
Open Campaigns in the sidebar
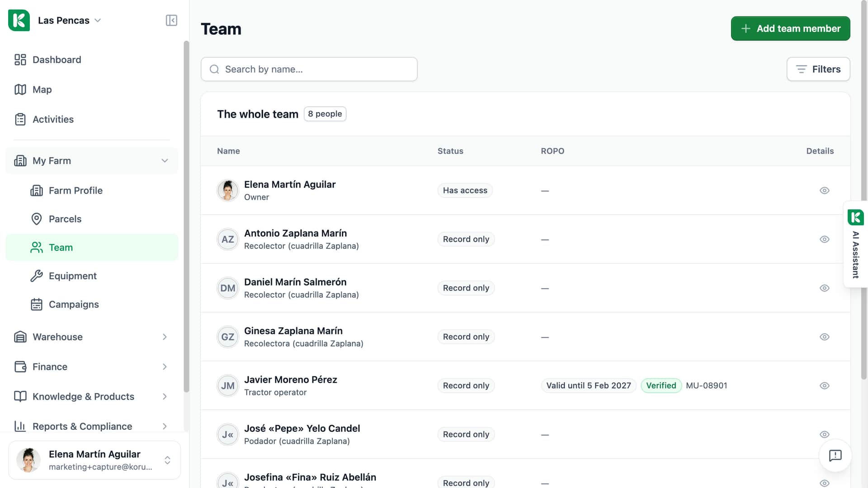point(92,305)
